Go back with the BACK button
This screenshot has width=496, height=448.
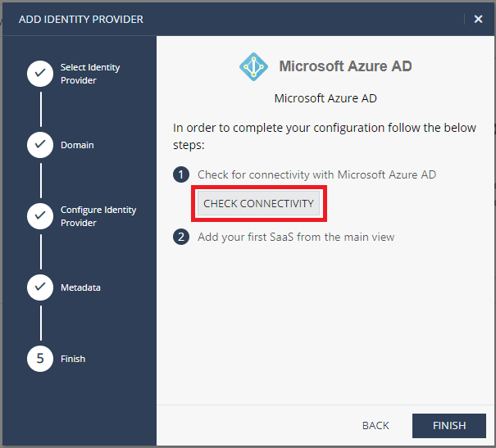click(x=375, y=426)
